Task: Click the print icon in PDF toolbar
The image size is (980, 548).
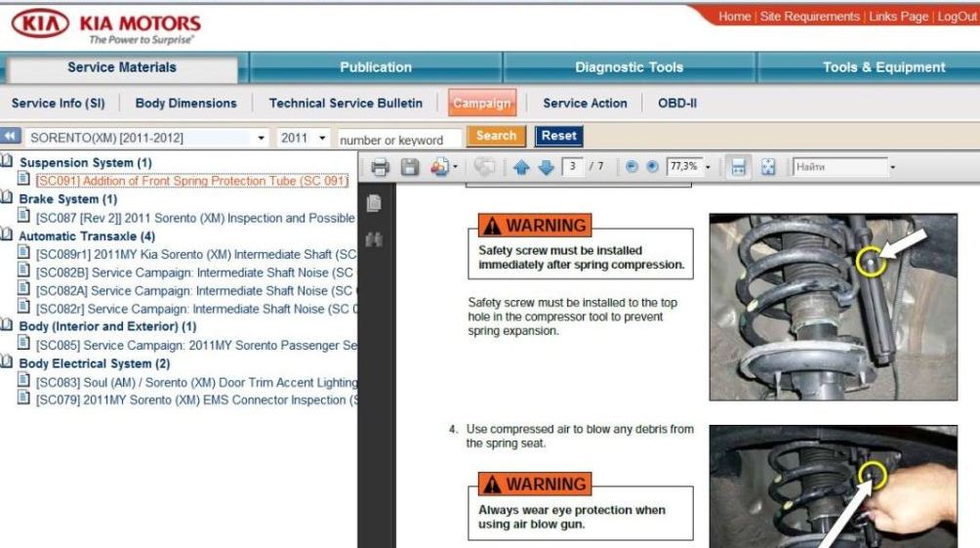Action: pos(381,167)
